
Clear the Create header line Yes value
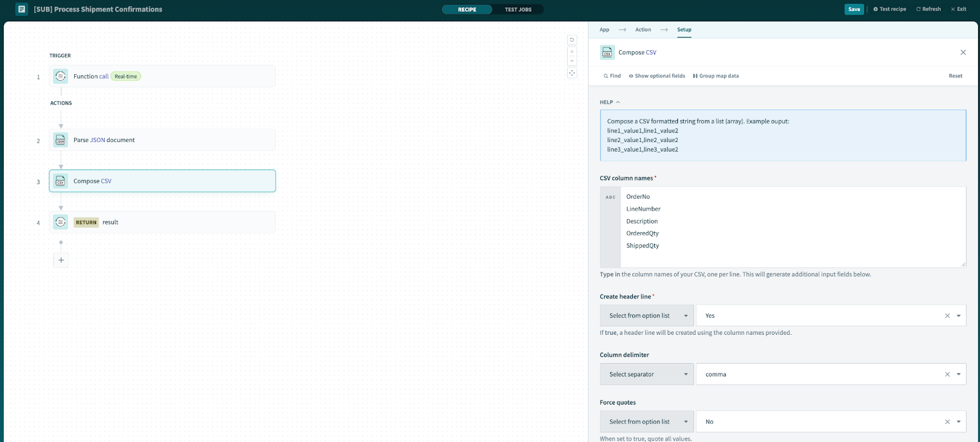[x=948, y=316]
